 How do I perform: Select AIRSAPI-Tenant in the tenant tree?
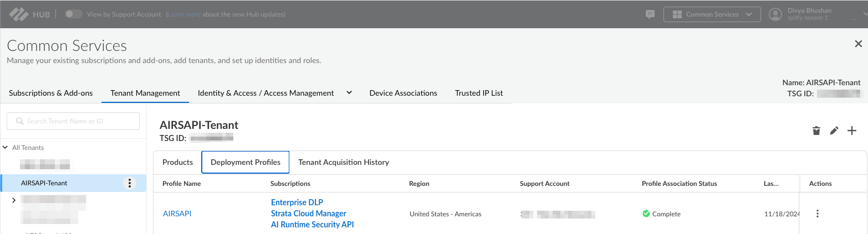44,183
